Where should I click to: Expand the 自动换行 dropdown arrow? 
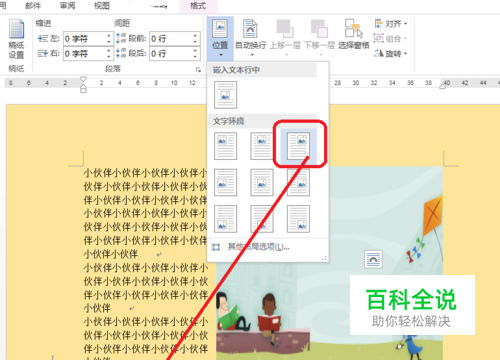(x=252, y=55)
